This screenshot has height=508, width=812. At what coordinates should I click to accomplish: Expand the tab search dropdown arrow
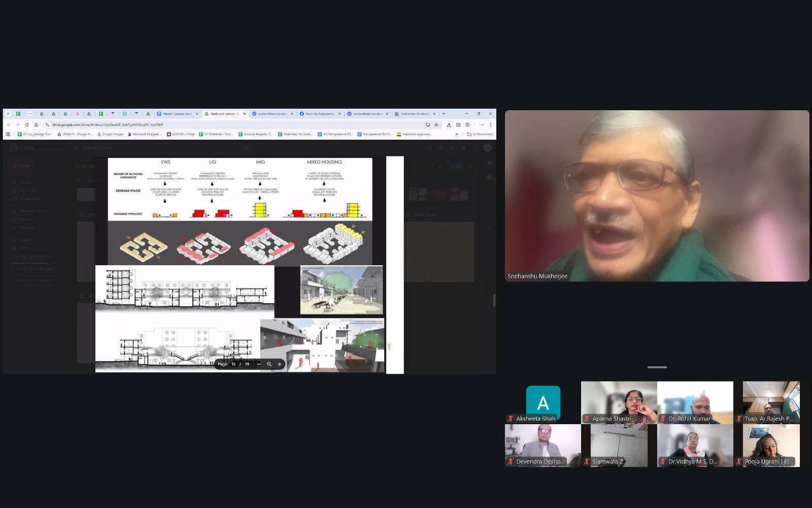coord(8,114)
